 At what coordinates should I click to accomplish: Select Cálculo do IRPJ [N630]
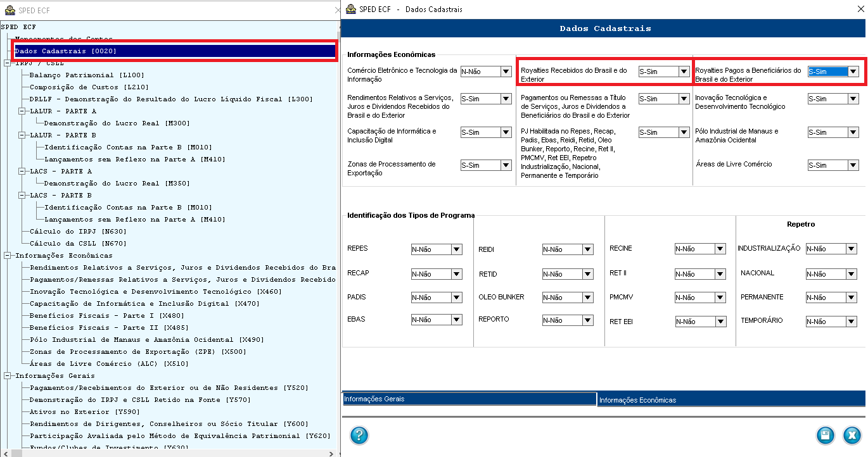pos(78,231)
